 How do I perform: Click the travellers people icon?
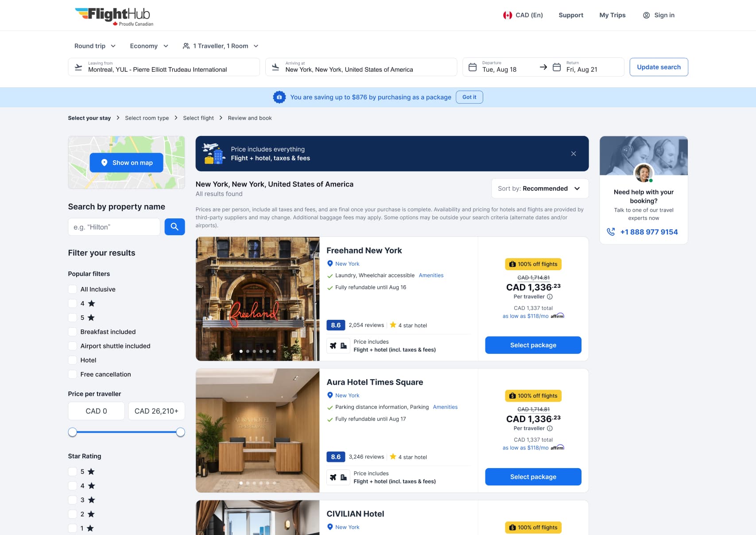tap(186, 46)
